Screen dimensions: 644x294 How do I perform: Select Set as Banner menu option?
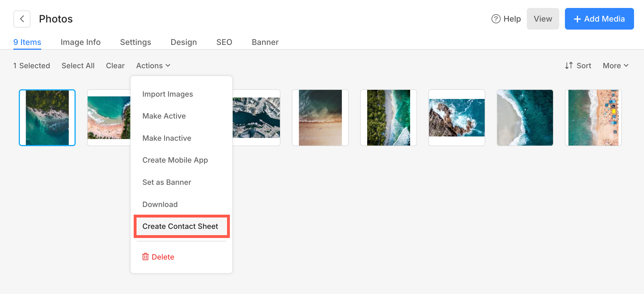point(167,182)
